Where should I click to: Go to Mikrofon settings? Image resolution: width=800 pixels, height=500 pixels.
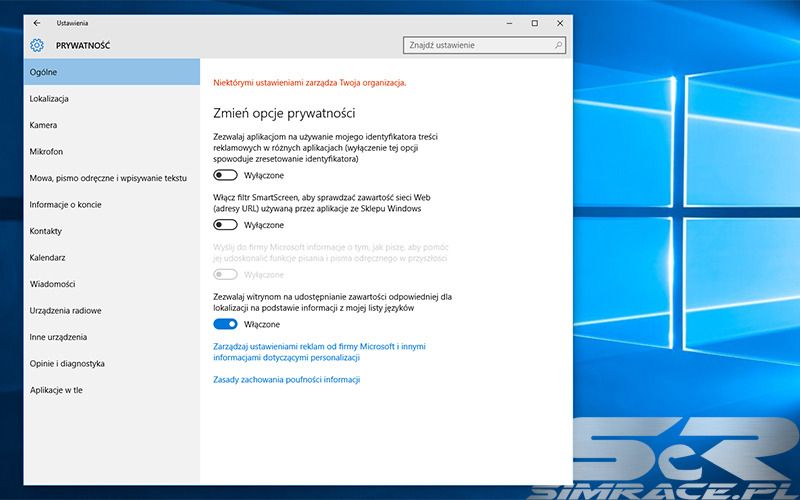(46, 151)
